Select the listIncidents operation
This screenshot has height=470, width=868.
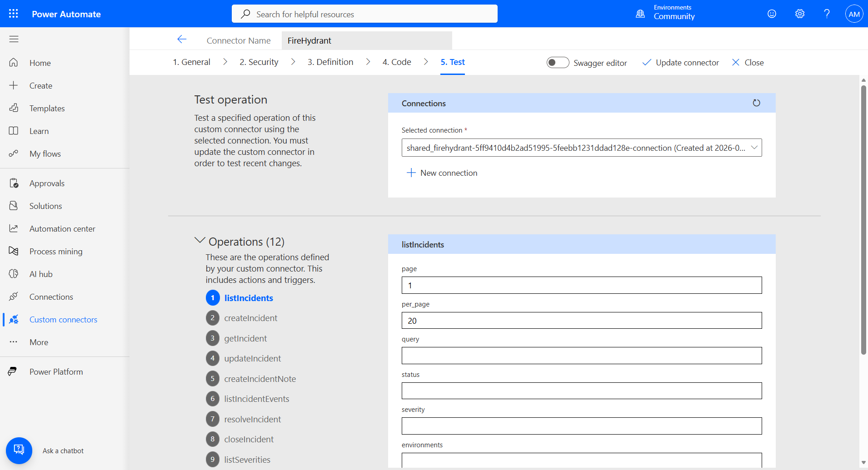(x=249, y=298)
